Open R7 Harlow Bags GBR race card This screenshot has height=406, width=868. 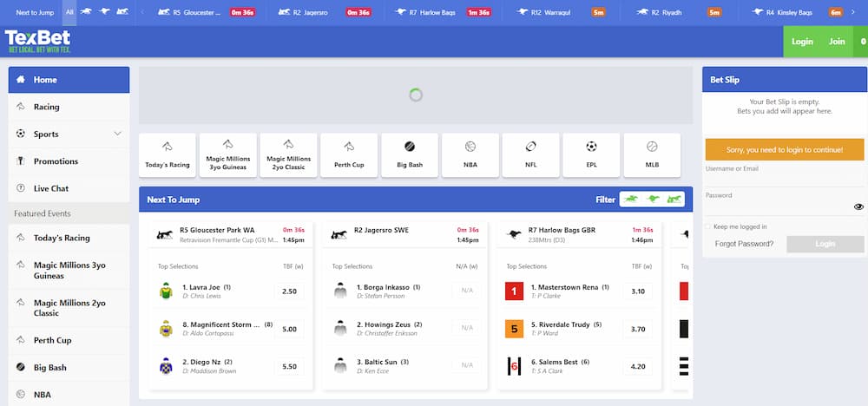579,234
